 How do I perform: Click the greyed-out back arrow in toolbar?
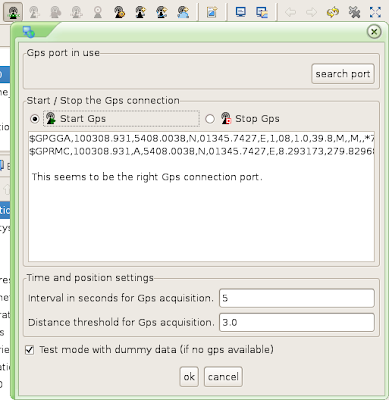click(x=290, y=12)
